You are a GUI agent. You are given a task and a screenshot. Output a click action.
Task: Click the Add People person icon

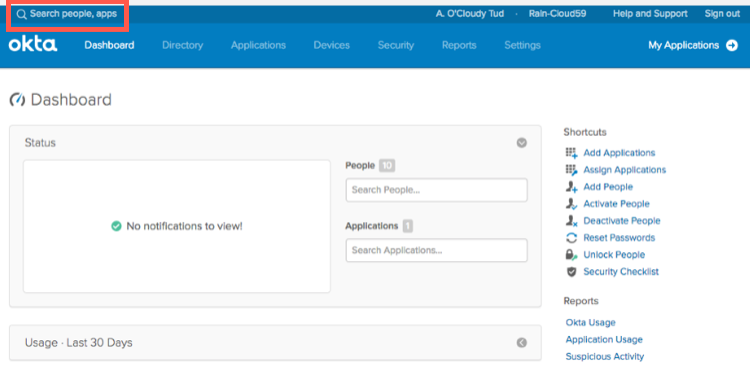pos(572,187)
